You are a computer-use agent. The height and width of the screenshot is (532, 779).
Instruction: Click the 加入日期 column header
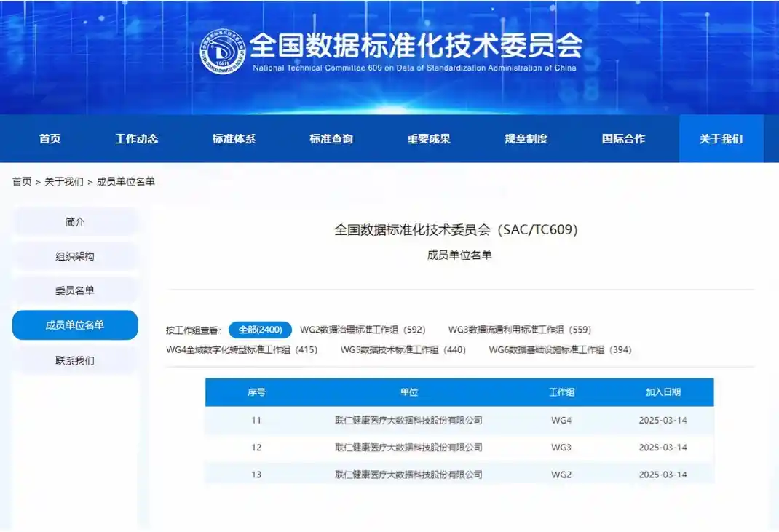coord(663,392)
